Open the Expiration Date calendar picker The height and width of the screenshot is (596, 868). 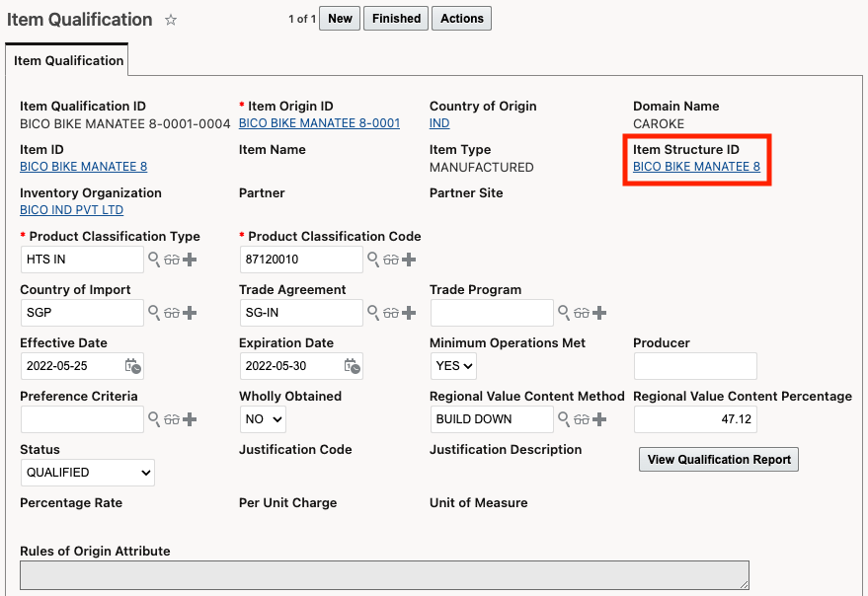point(352,366)
